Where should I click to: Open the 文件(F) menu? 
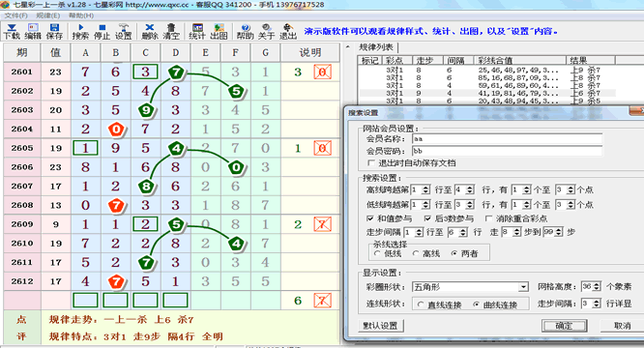[15, 15]
